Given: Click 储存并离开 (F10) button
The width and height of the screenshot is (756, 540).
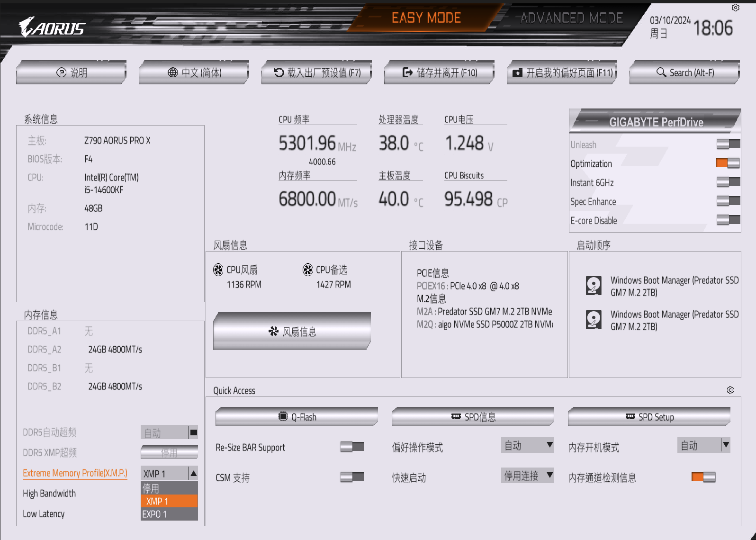Looking at the screenshot, I should 439,72.
